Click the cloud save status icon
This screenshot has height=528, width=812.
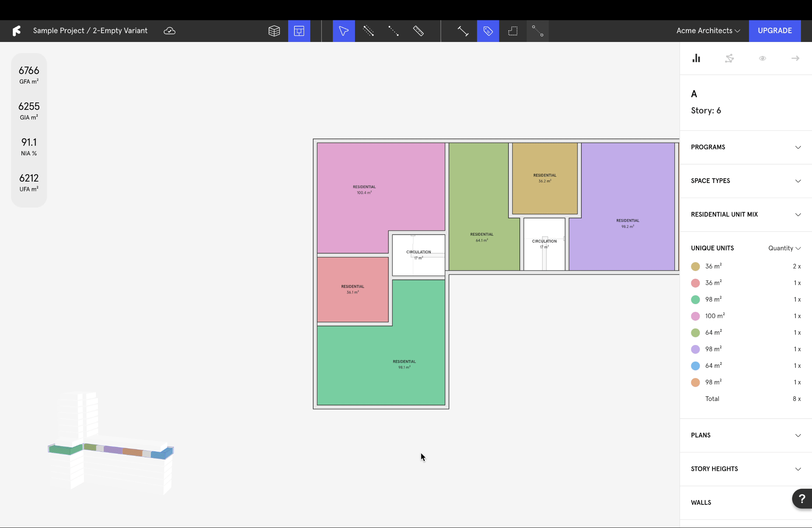point(169,31)
